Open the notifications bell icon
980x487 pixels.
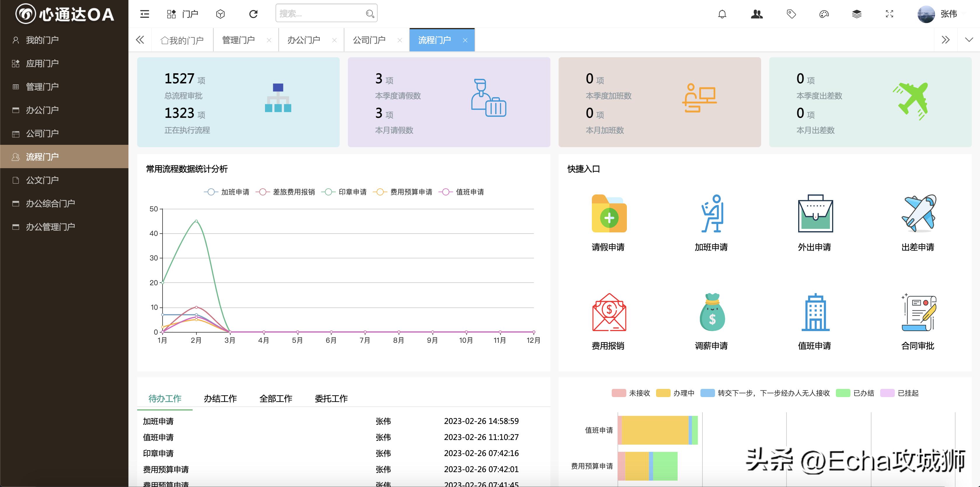[x=722, y=14]
